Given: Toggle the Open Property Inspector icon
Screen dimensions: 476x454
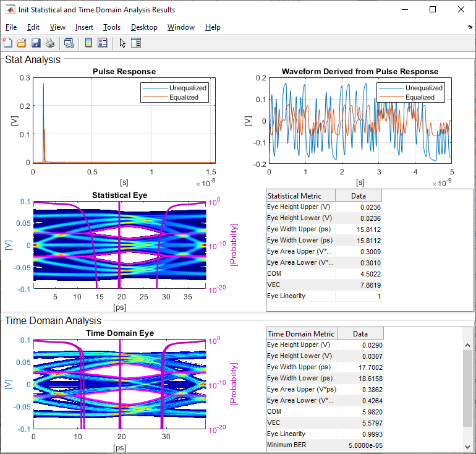Looking at the screenshot, I should tap(136, 43).
